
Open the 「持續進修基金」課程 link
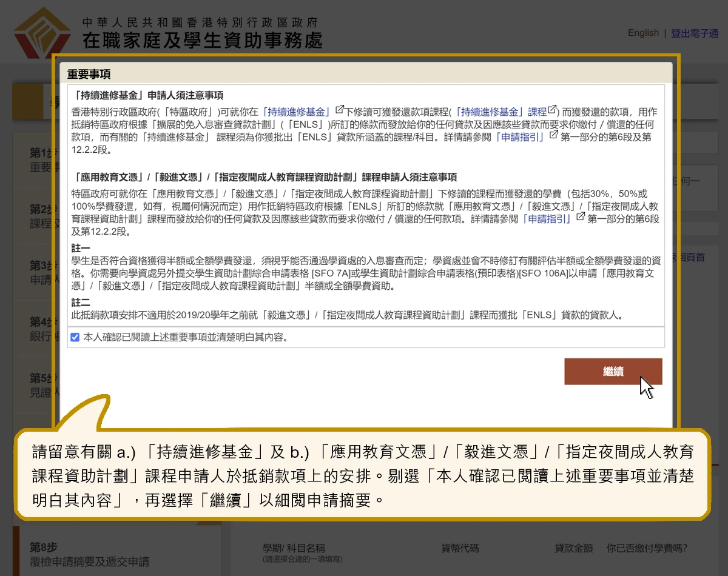pos(500,112)
